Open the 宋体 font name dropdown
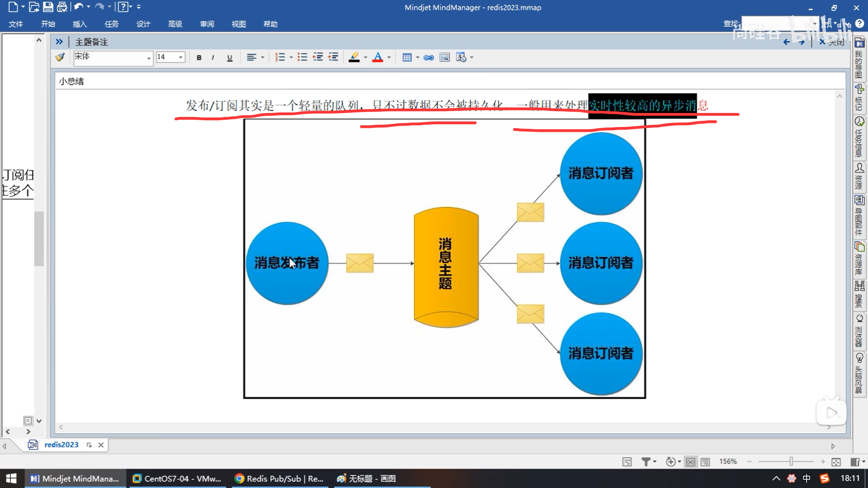868x488 pixels. [x=148, y=58]
